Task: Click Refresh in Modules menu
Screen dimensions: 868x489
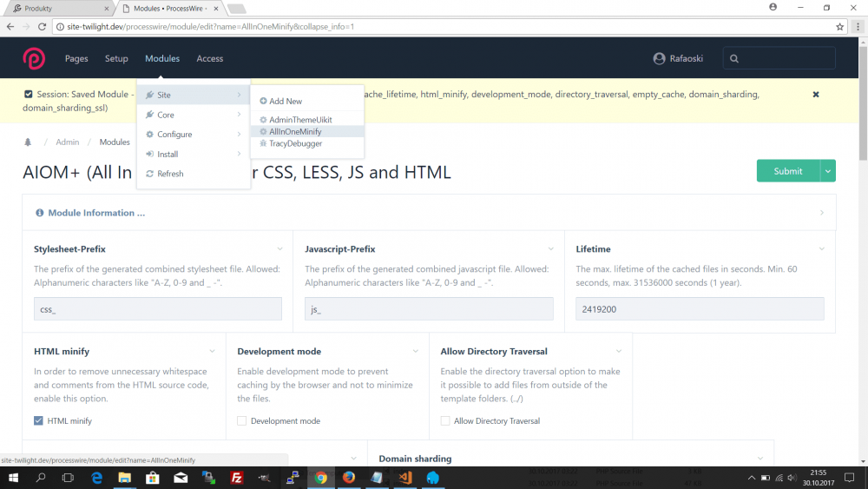Action: click(x=170, y=174)
